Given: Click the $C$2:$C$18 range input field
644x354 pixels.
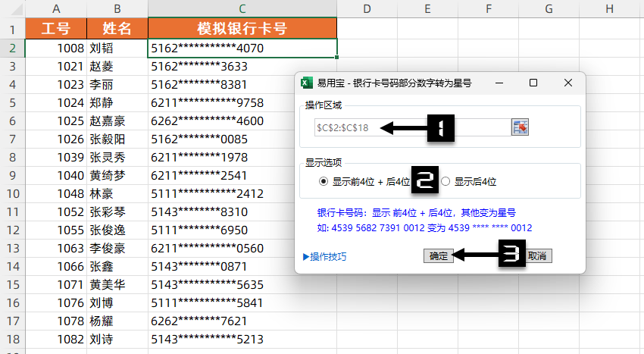Looking at the screenshot, I should (x=413, y=127).
